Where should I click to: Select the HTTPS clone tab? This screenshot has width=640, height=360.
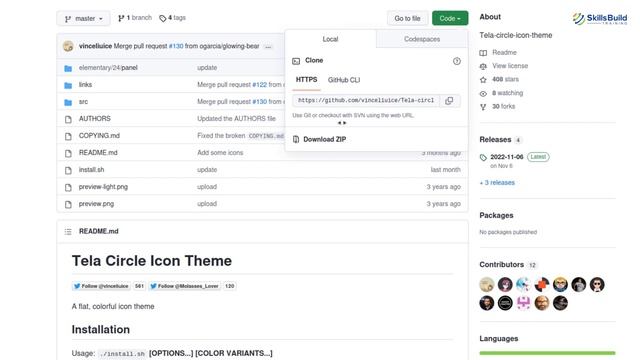click(306, 80)
